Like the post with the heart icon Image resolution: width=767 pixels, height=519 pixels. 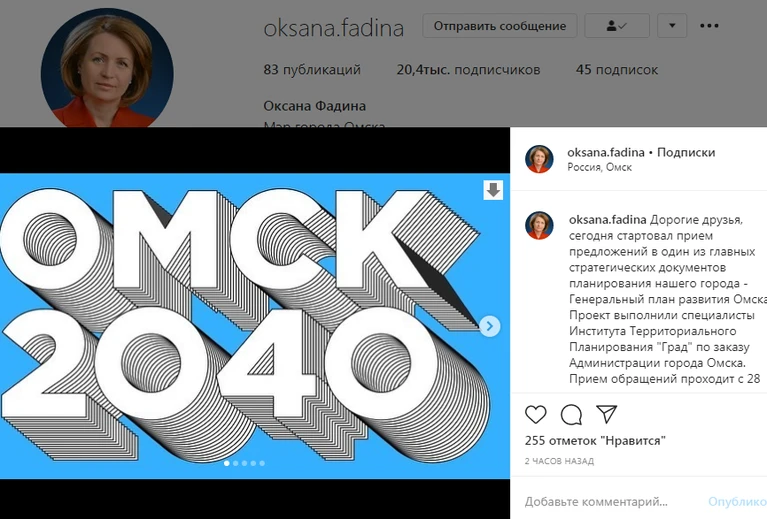pos(536,415)
